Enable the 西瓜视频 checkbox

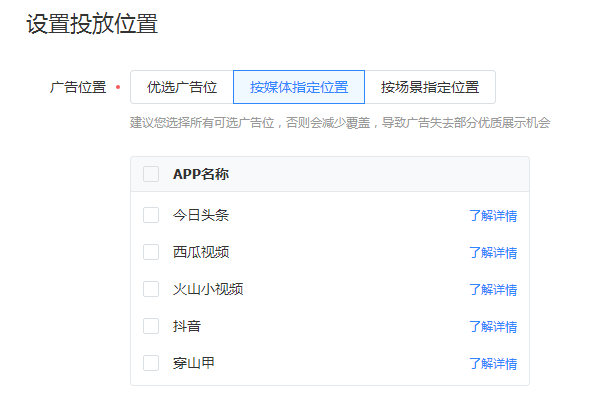point(151,252)
